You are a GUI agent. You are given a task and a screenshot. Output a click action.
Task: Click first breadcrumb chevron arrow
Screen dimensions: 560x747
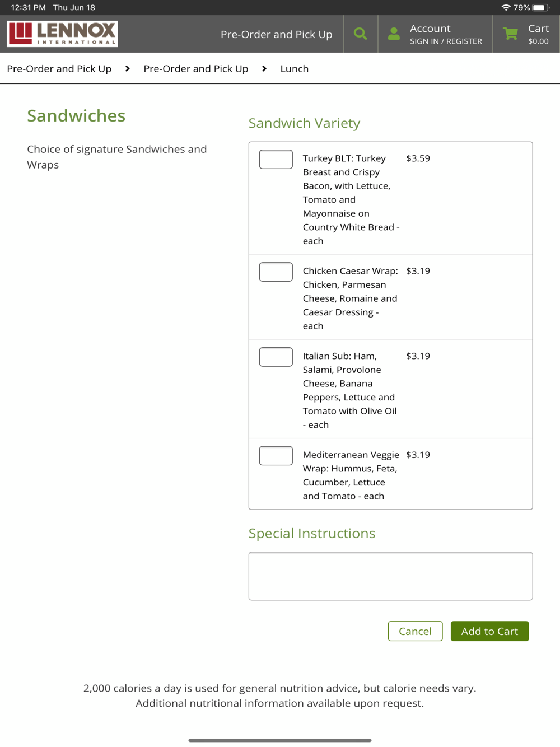click(128, 68)
